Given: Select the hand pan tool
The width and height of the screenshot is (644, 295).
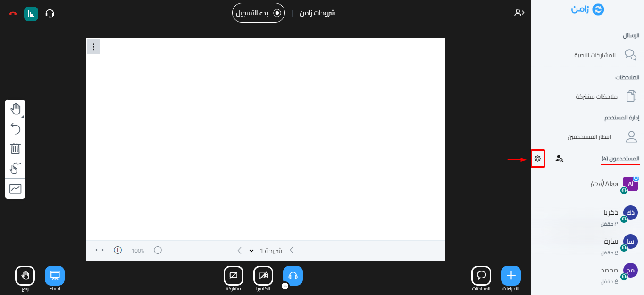Looking at the screenshot, I should pos(15,110).
